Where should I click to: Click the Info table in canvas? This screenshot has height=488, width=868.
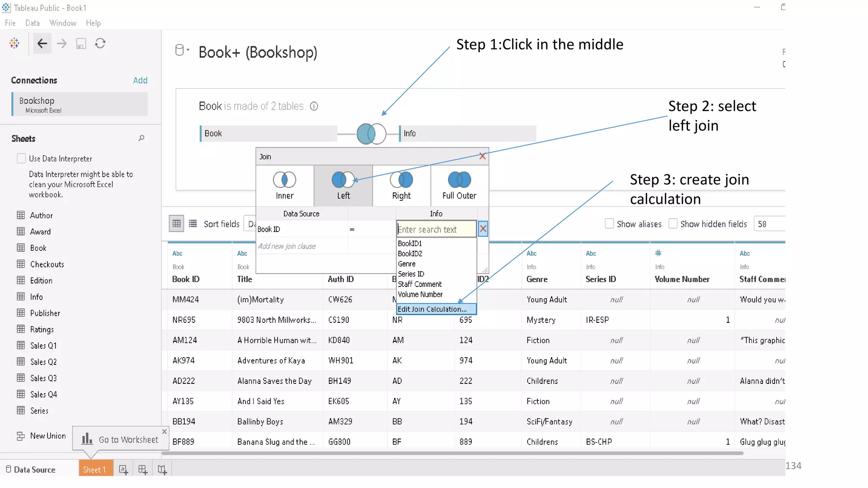tap(467, 133)
